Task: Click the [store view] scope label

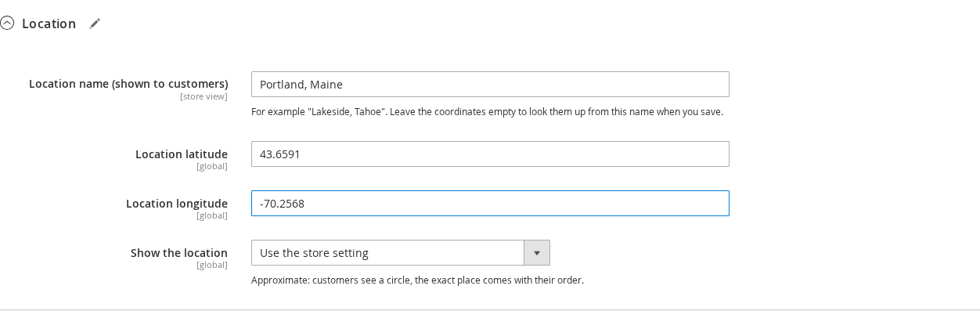Action: pyautogui.click(x=204, y=96)
